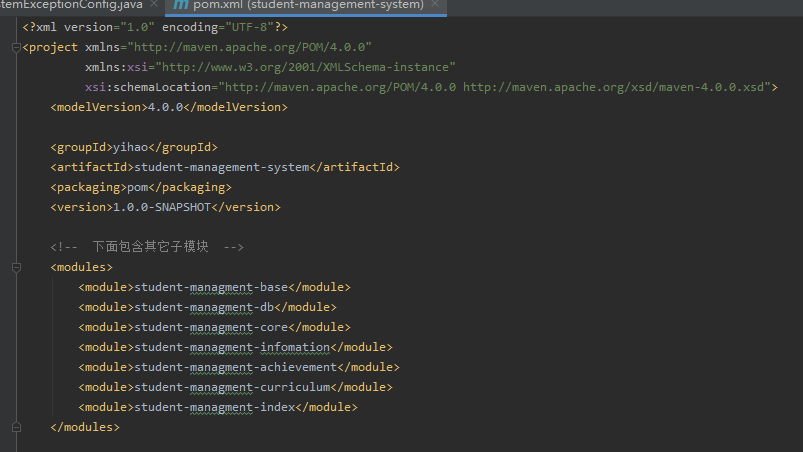Open the ExceptionConfig.java editor tab
This screenshot has width=803, height=452.
(71, 5)
